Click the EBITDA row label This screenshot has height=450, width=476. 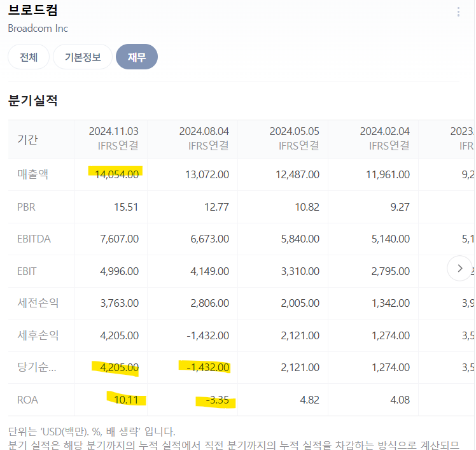click(34, 239)
